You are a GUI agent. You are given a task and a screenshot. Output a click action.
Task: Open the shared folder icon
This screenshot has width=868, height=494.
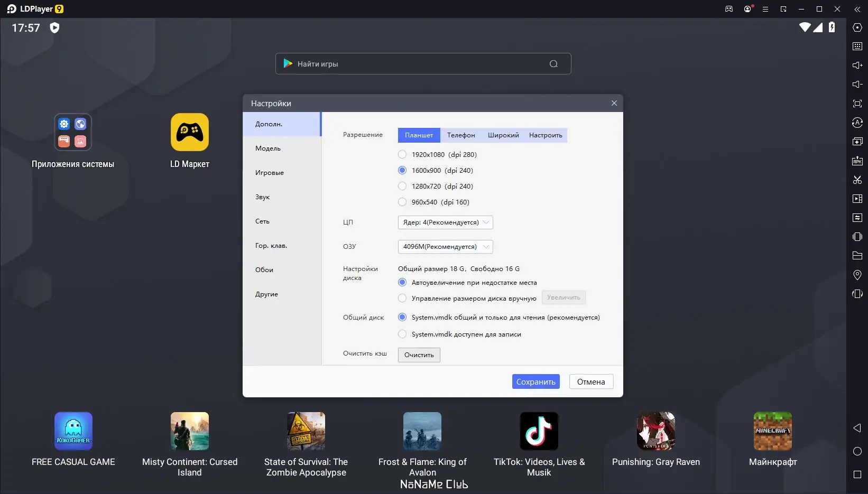coord(857,256)
